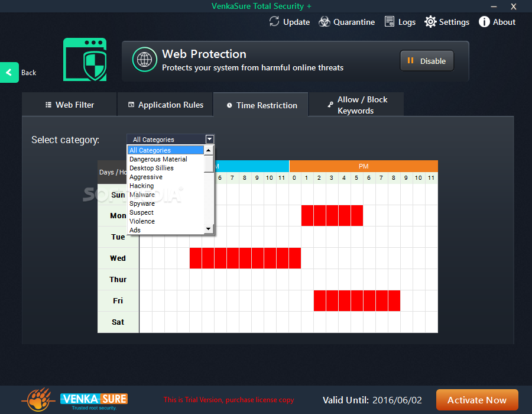Image resolution: width=532 pixels, height=414 pixels.
Task: Click the Update refresh icon
Action: tap(274, 22)
